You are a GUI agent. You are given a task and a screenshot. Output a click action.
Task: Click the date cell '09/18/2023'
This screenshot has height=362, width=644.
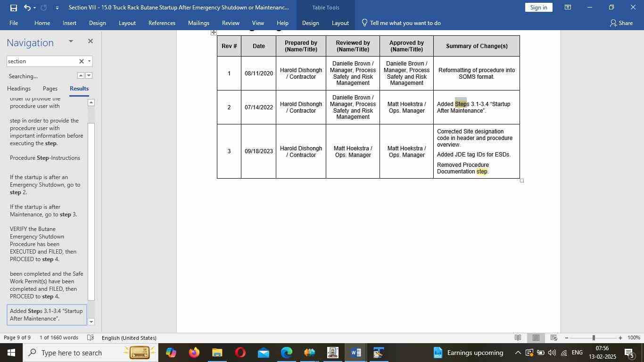259,151
